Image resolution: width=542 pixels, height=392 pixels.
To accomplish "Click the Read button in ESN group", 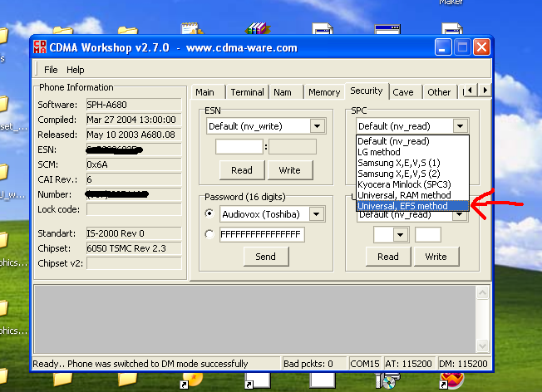I will pyautogui.click(x=242, y=170).
